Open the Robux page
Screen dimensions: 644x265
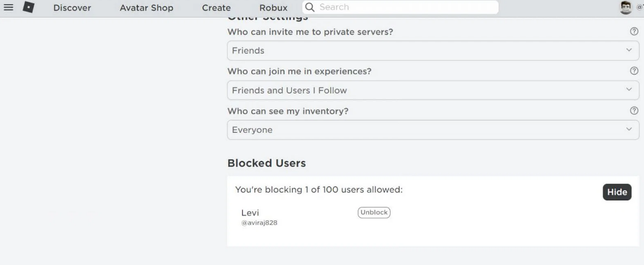coord(273,8)
